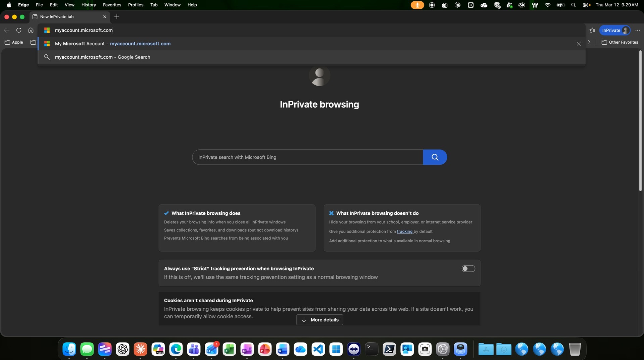Select the Google Search suggestion for myaccount.microsoft.com
The width and height of the screenshot is (644, 360).
(x=311, y=57)
